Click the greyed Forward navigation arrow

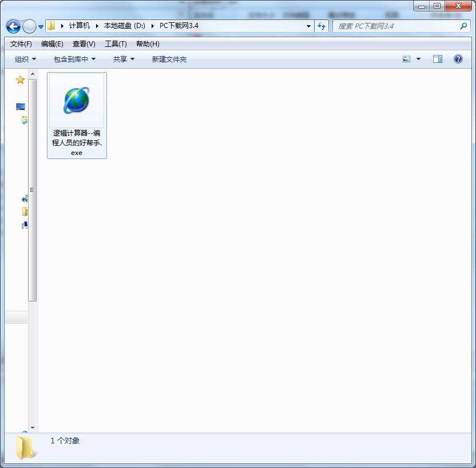29,26
